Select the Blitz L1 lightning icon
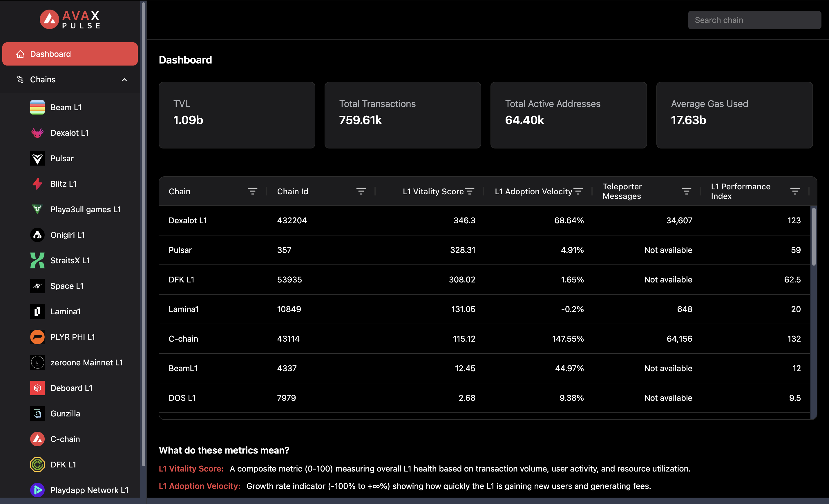The width and height of the screenshot is (829, 504). pos(37,184)
